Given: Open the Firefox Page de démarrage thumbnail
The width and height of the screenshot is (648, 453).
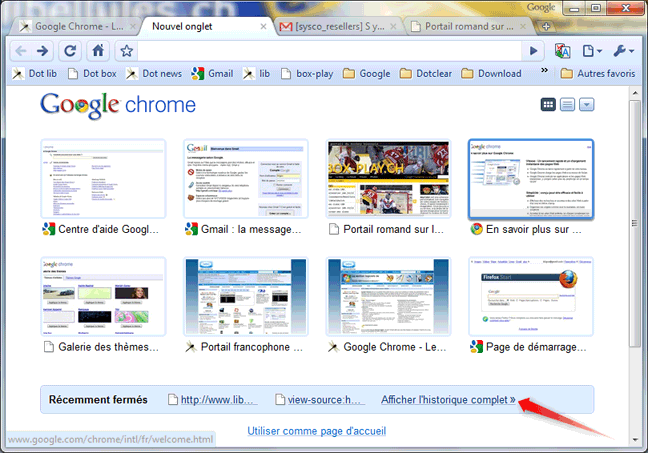Looking at the screenshot, I should 531,296.
